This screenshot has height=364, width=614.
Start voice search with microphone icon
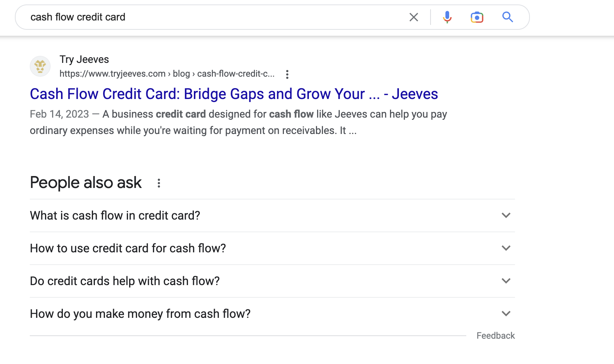[x=447, y=17]
